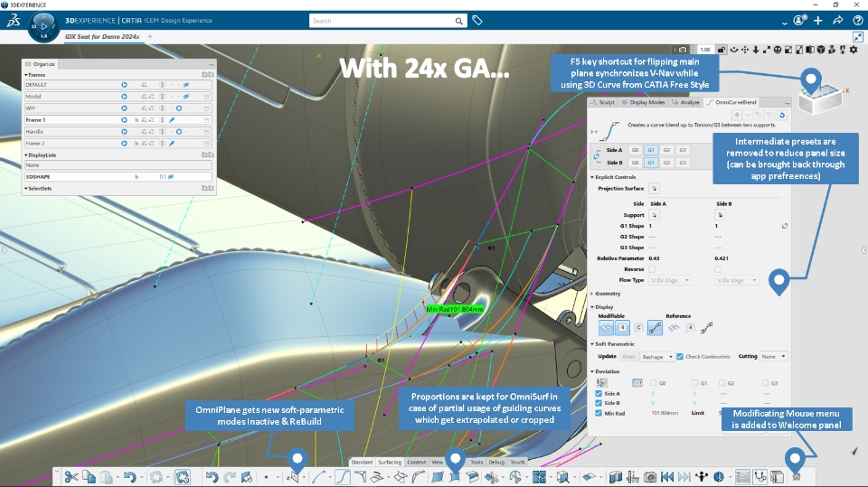Click the search magnifier icon
The width and height of the screenshot is (868, 487).
coord(459,21)
